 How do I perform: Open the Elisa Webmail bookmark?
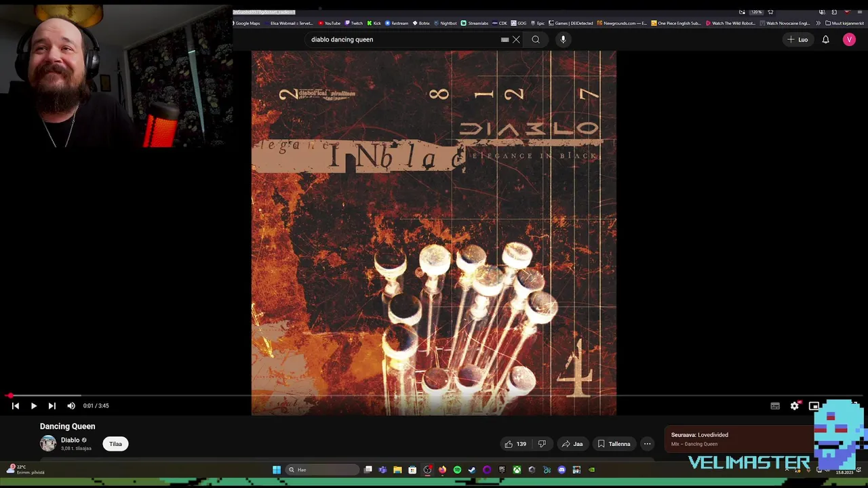click(288, 23)
